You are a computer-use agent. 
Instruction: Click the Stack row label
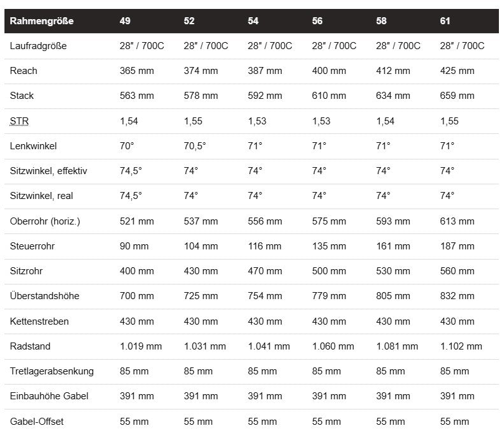point(22,96)
